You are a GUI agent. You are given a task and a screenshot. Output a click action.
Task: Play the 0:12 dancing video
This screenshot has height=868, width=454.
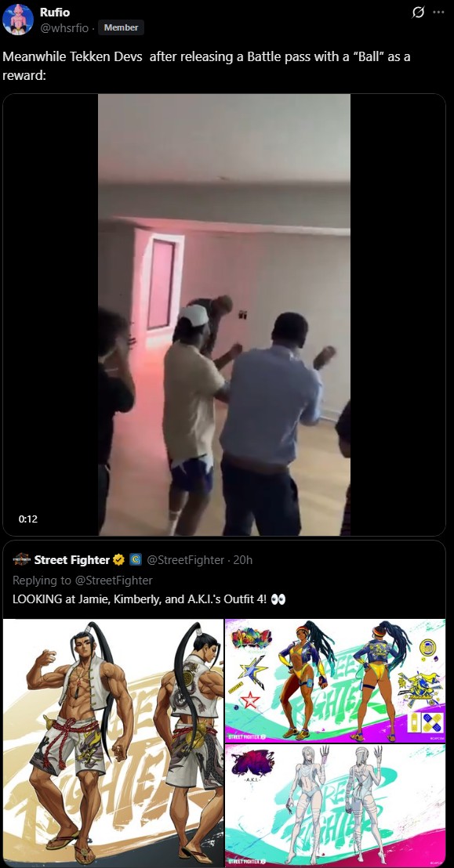[x=224, y=314]
